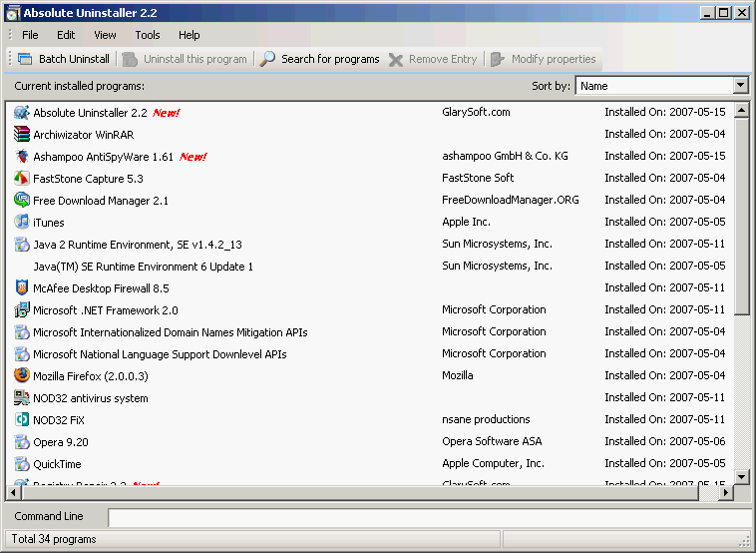Select the Internationalized Domain Names APIs icon

[22, 332]
